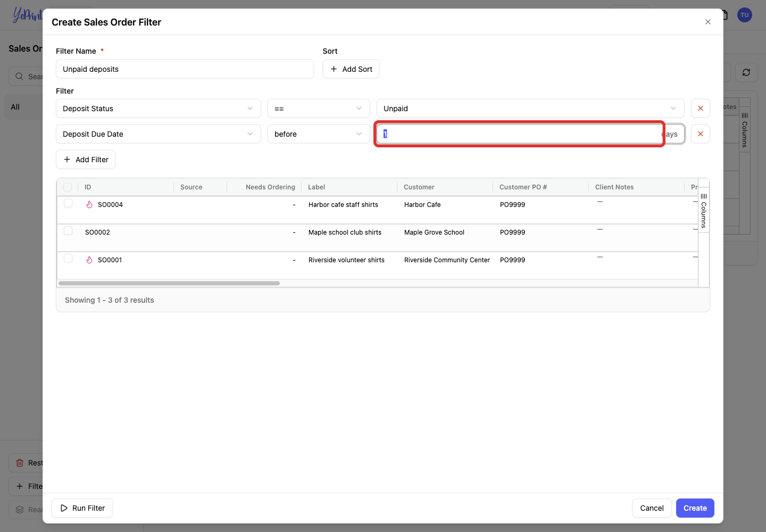Image resolution: width=766 pixels, height=532 pixels.
Task: Click the flame icon beside SO00001
Action: click(89, 260)
